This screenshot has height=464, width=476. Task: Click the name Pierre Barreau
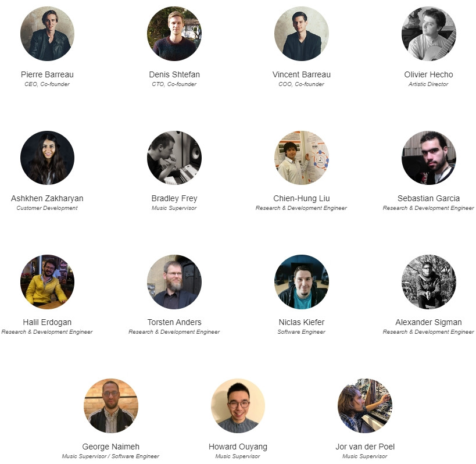click(47, 74)
